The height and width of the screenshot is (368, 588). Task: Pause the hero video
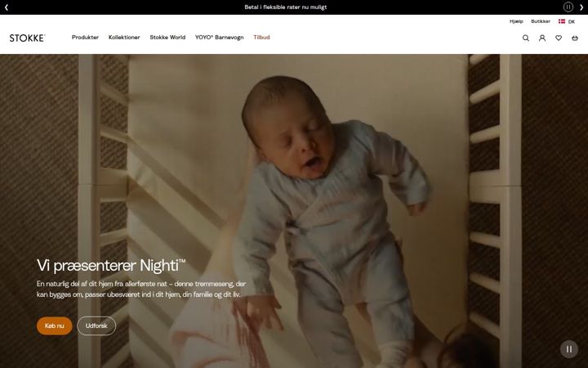click(x=569, y=349)
